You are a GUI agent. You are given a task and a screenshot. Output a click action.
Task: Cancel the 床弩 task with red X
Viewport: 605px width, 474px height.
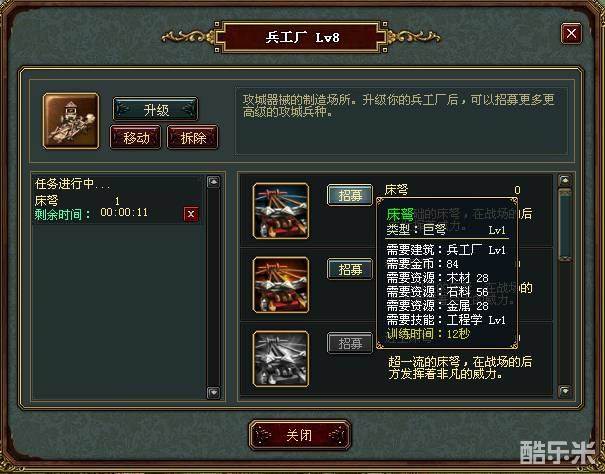[191, 214]
